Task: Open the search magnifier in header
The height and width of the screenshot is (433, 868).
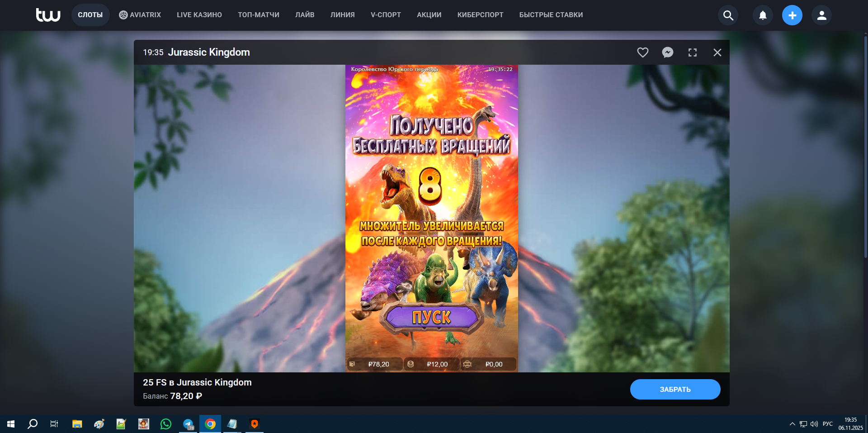Action: [x=728, y=15]
